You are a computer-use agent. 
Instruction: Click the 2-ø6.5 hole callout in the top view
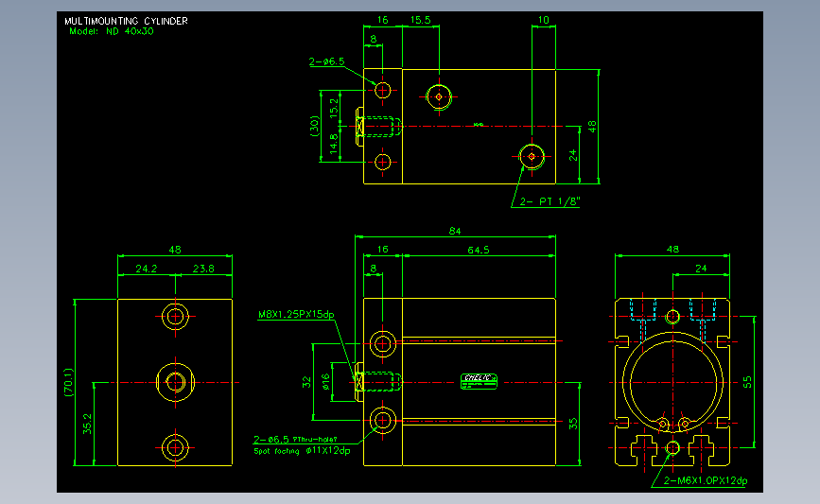point(327,61)
